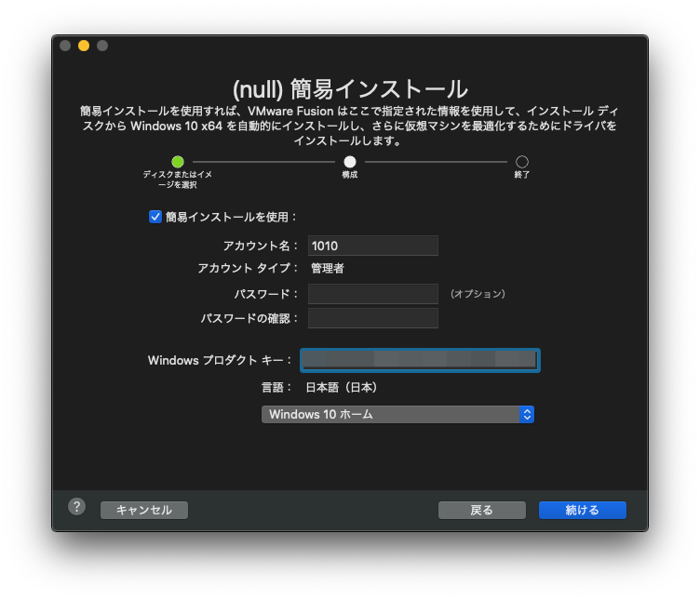Focus the パスワードの確認 input field

click(x=372, y=318)
